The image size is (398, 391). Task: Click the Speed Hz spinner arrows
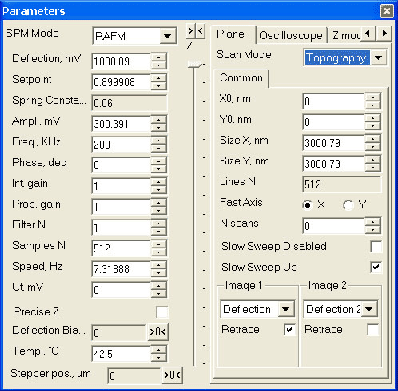tap(159, 269)
